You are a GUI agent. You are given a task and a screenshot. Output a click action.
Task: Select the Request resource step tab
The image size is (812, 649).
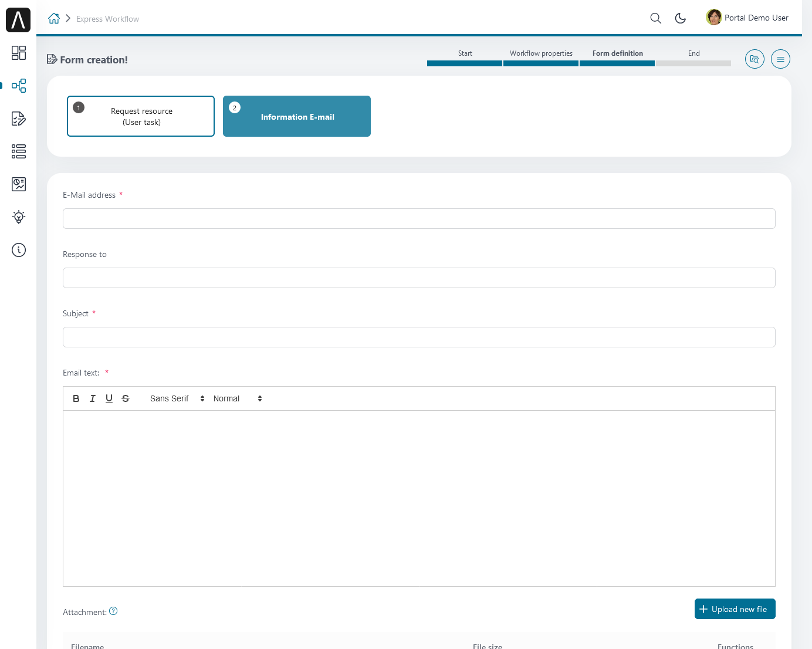point(141,116)
